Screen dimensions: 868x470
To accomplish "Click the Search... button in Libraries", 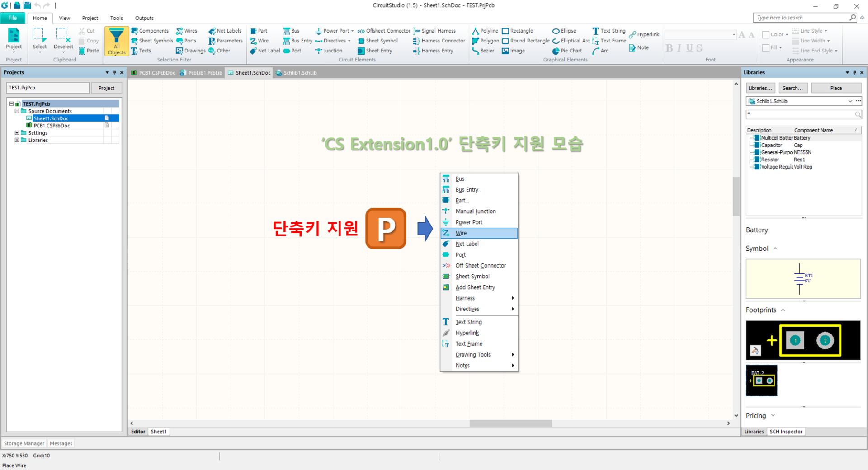I will coord(793,88).
